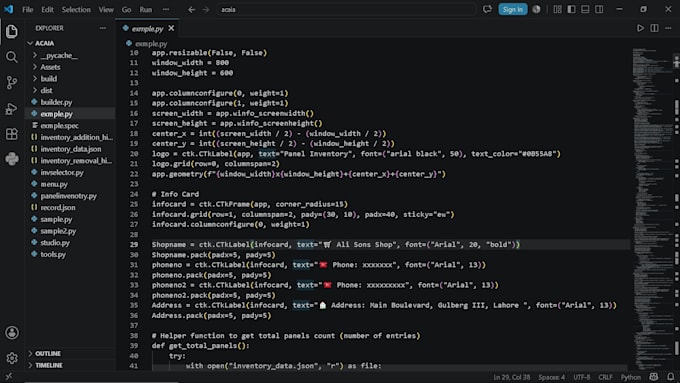
Task: Change language mode via Python status item
Action: 631,377
